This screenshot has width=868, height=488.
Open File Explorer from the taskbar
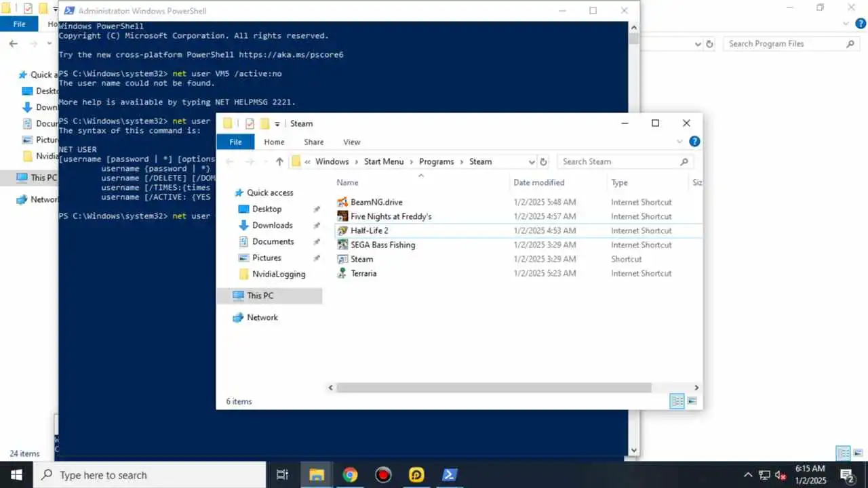coord(317,475)
